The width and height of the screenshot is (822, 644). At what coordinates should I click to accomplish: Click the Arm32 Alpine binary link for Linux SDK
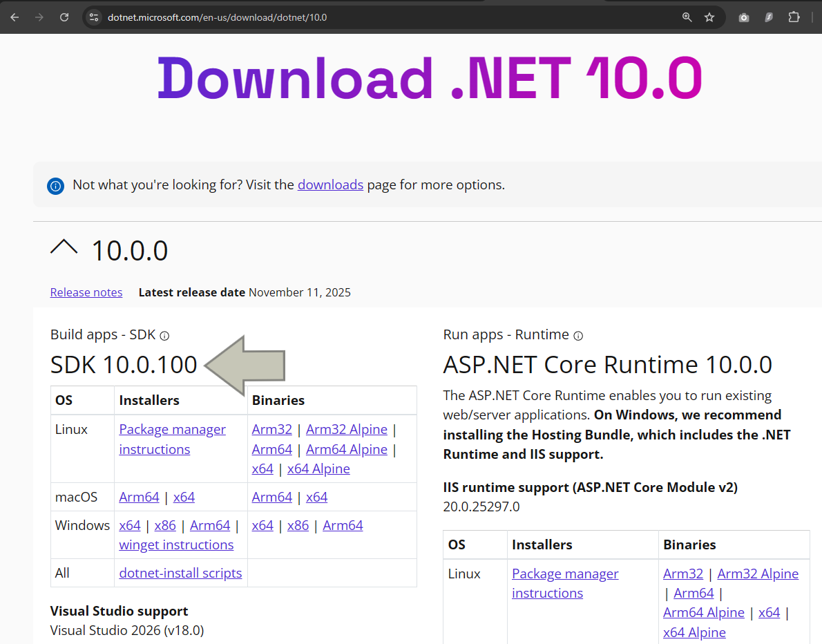(x=346, y=429)
